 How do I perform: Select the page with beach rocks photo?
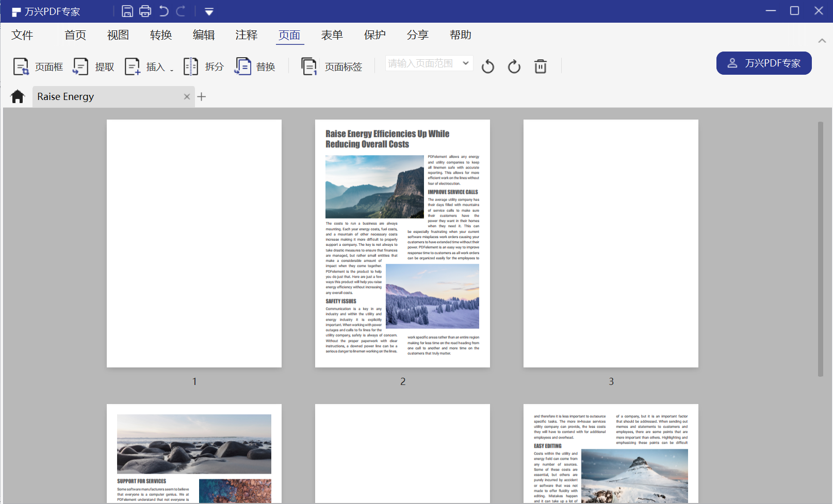coord(194,453)
